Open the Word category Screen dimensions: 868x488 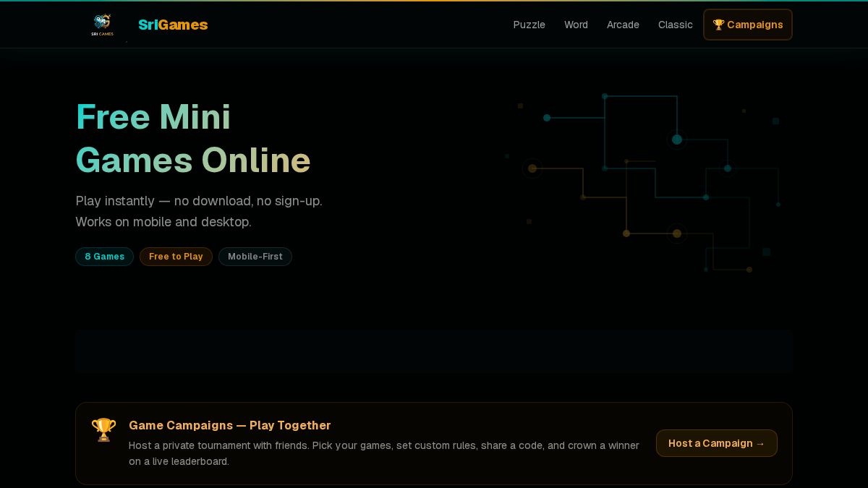[x=576, y=25]
